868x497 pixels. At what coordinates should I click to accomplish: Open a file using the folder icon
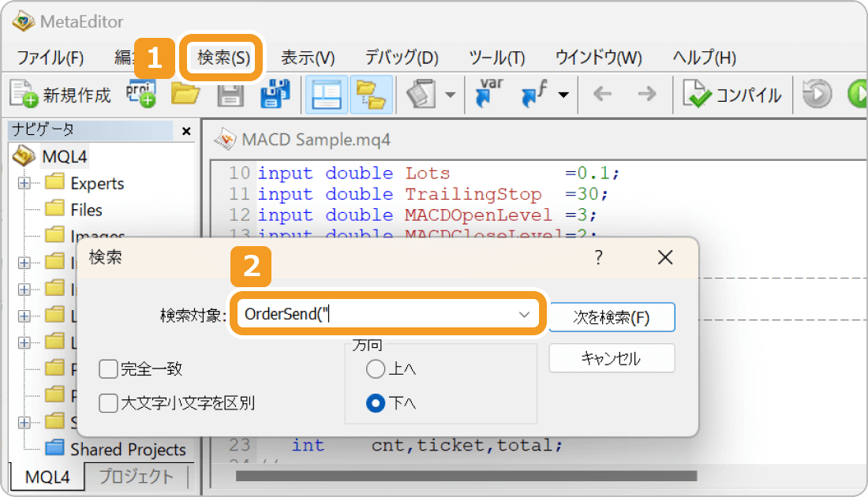(186, 94)
